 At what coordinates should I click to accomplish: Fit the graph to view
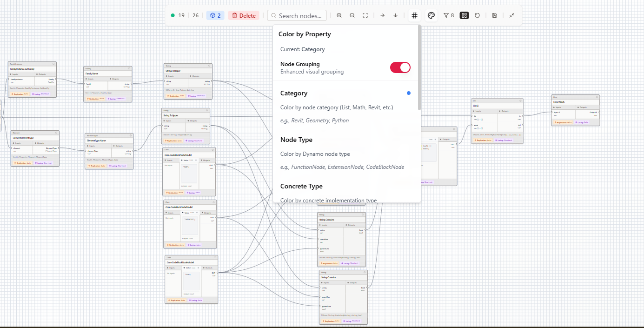pyautogui.click(x=365, y=15)
